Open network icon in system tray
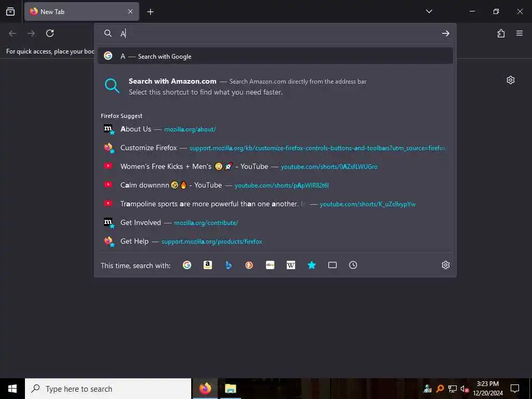Image resolution: width=532 pixels, height=399 pixels. (453, 389)
